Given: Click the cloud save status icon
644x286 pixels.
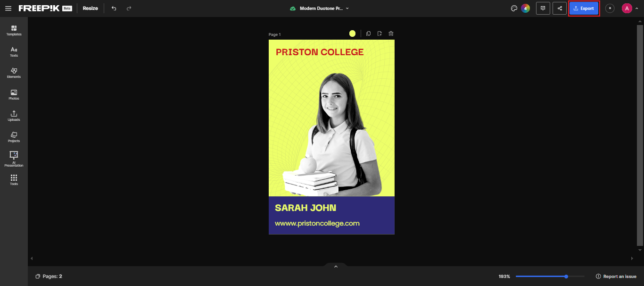Looking at the screenshot, I should (293, 8).
